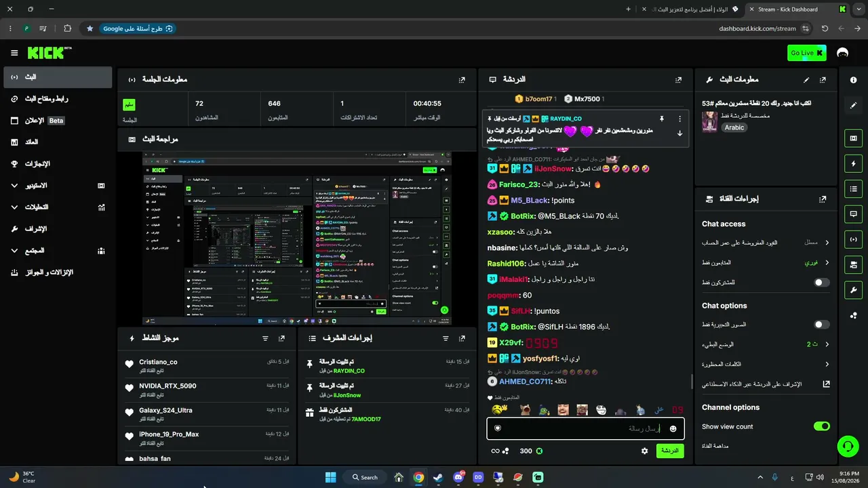Click NVIDIA_RTX_5090 in activity feed
The height and width of the screenshot is (488, 868).
pos(167,386)
